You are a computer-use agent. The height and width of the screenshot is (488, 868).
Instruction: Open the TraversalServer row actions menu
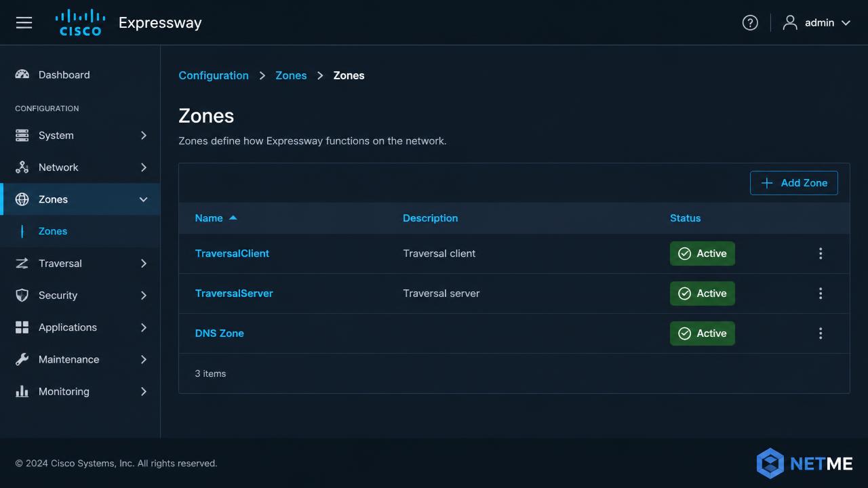point(821,293)
